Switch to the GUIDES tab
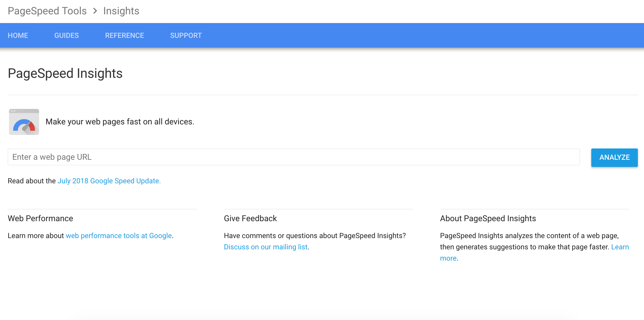 (x=67, y=35)
